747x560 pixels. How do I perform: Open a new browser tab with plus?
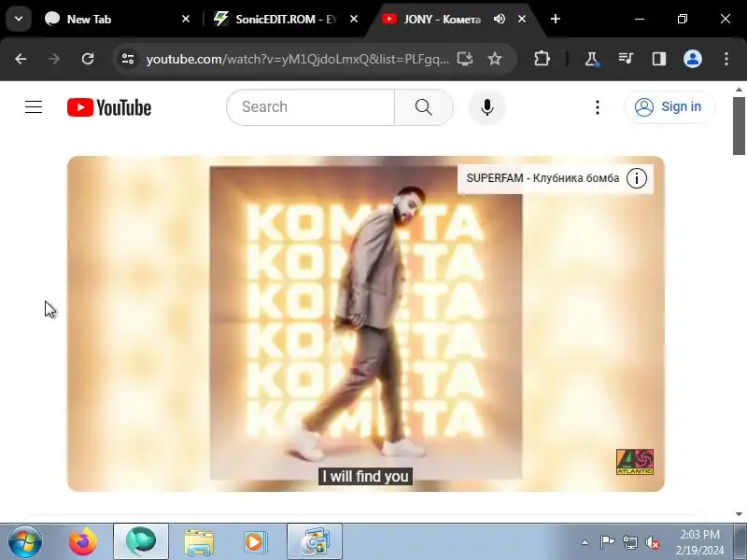556,19
